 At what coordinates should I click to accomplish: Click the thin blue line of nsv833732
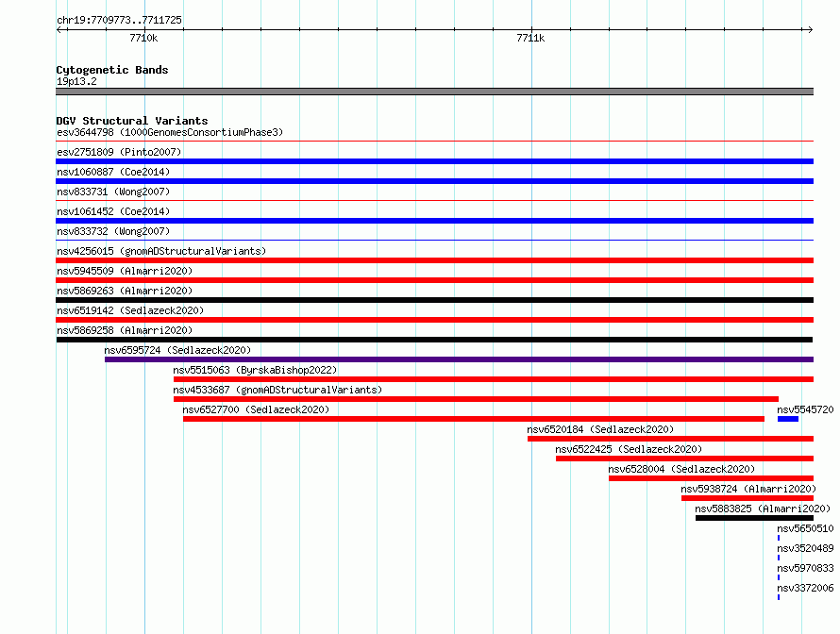pos(434,241)
